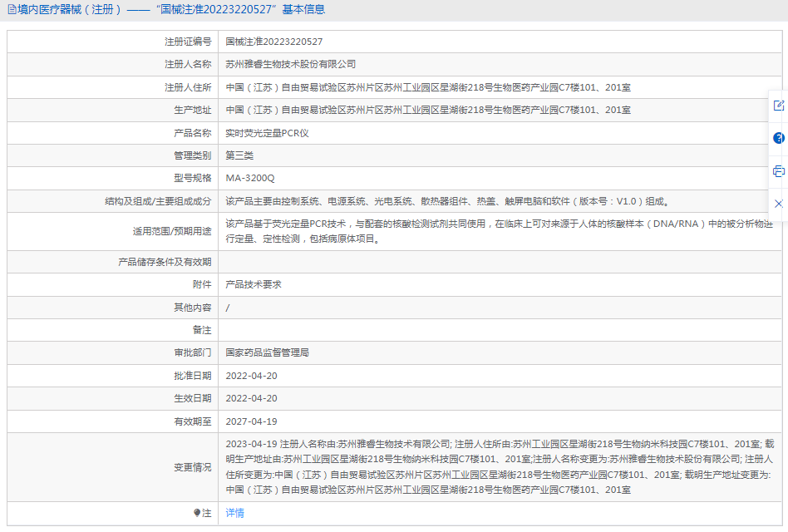The image size is (788, 532).
Task: Click the header title 境内医疗器械（注册）
Action: click(x=69, y=9)
